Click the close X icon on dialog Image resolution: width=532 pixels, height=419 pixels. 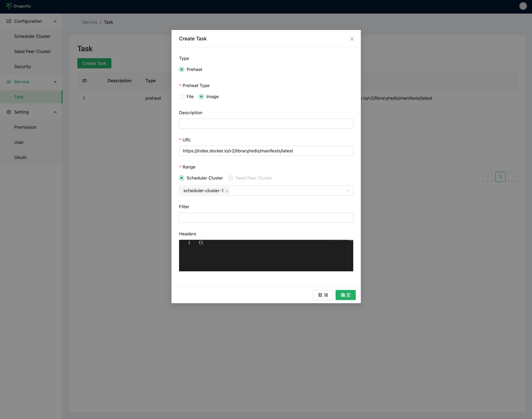(x=352, y=39)
